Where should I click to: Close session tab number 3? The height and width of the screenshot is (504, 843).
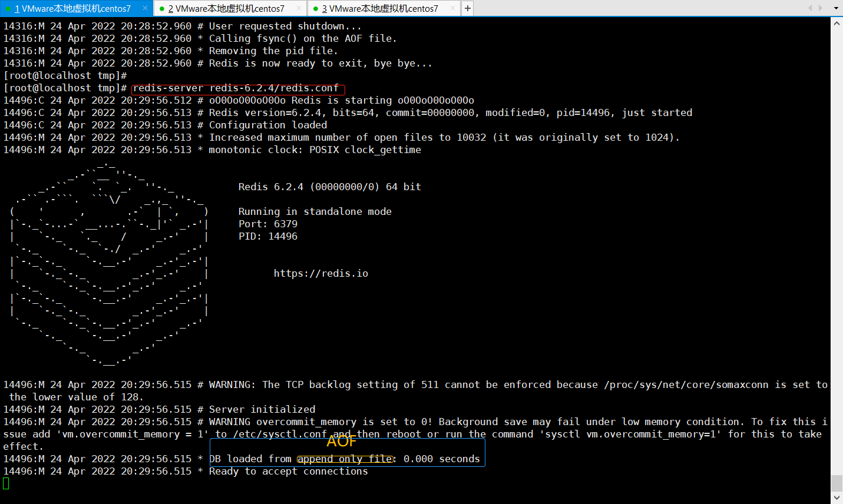452,8
